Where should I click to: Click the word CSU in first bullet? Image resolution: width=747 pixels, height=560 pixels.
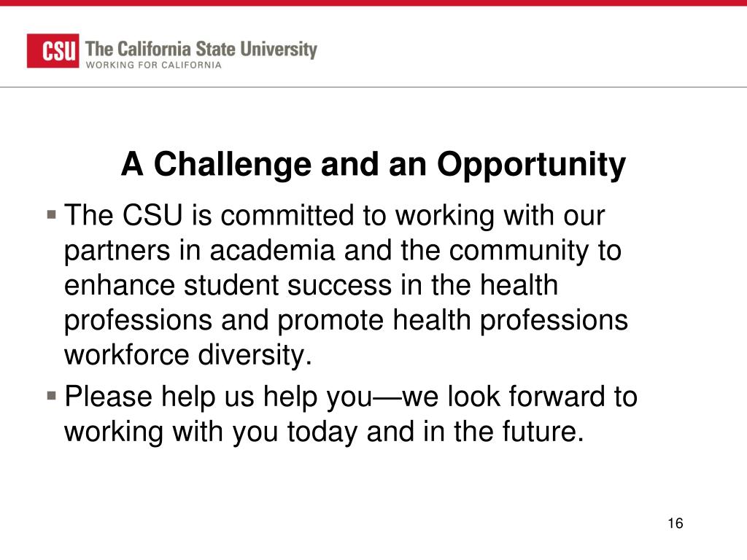[x=152, y=215]
